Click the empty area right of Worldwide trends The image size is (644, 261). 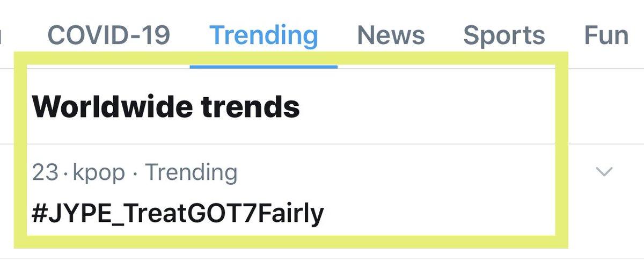429,107
